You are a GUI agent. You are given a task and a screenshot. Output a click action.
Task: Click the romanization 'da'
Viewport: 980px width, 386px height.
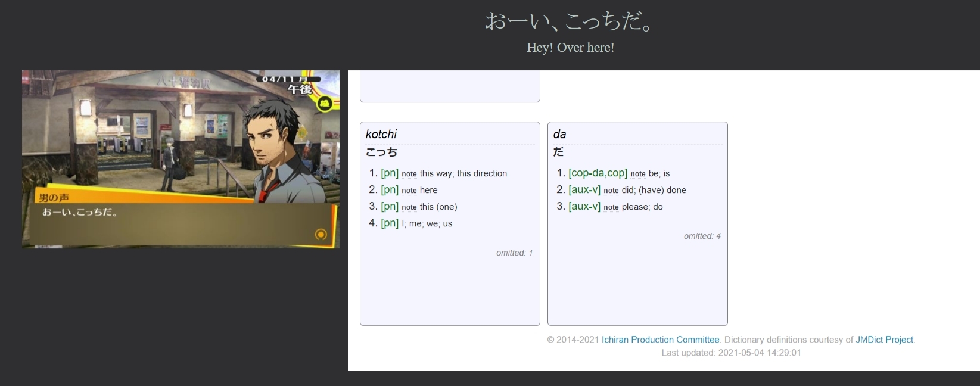(x=559, y=134)
